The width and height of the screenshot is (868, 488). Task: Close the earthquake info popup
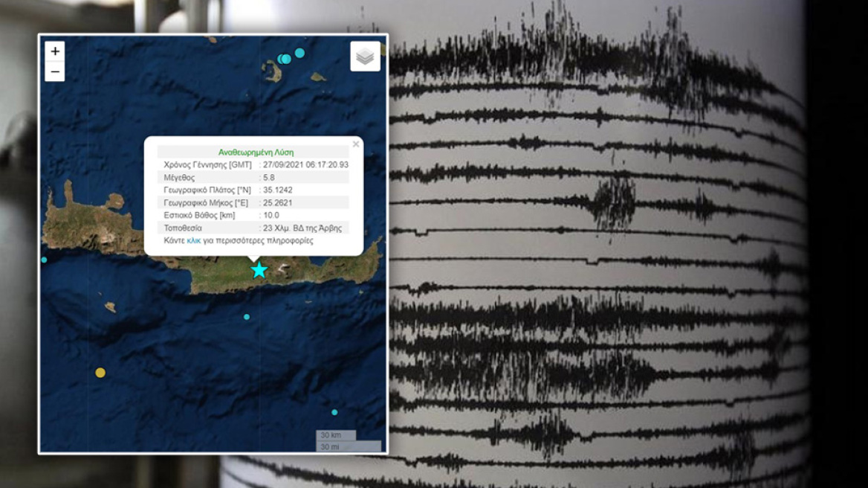(x=355, y=144)
